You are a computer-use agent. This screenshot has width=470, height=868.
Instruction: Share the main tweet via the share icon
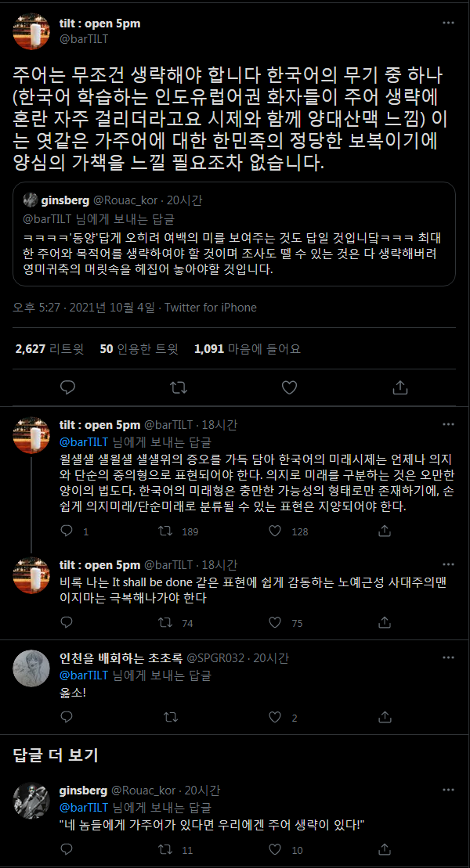tap(399, 387)
